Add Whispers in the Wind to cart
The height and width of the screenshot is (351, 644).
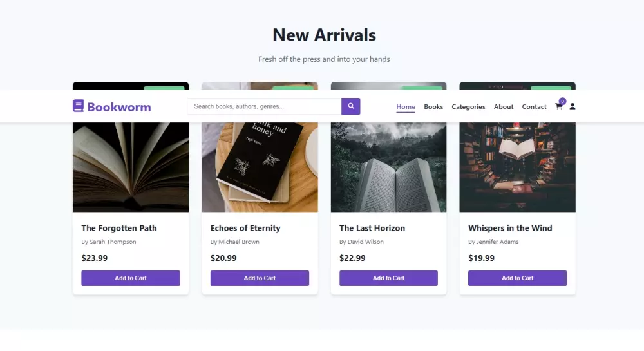(517, 278)
